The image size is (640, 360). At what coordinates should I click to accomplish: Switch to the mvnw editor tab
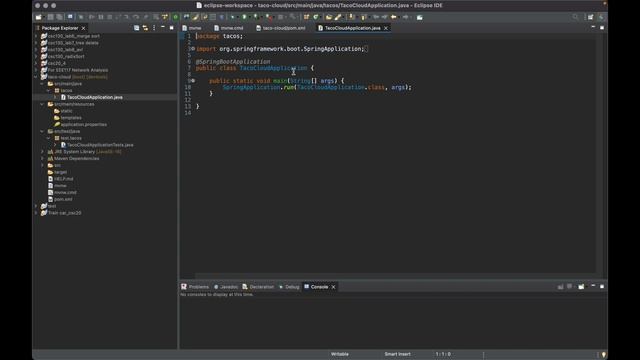[x=191, y=28]
